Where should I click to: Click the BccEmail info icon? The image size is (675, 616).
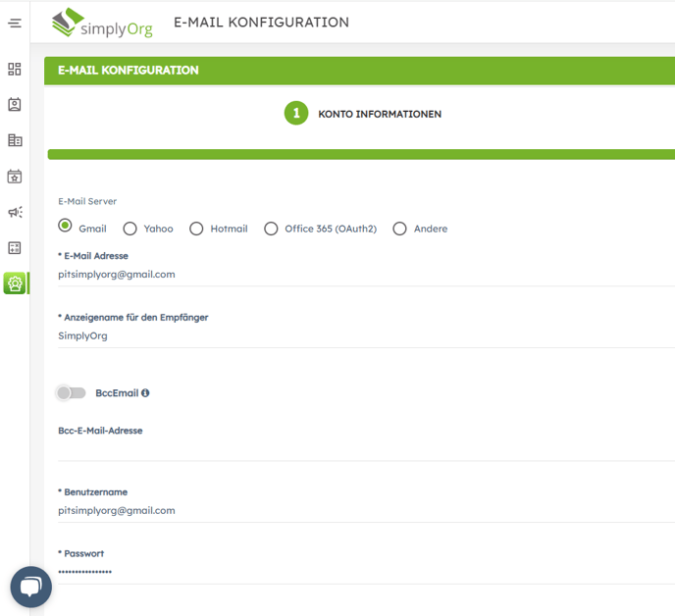point(145,393)
